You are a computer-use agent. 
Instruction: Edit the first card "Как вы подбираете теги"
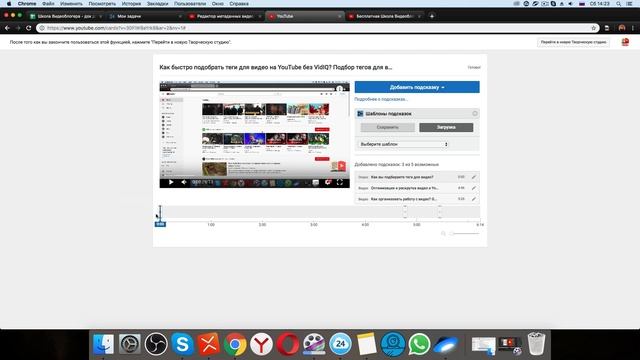click(473, 177)
